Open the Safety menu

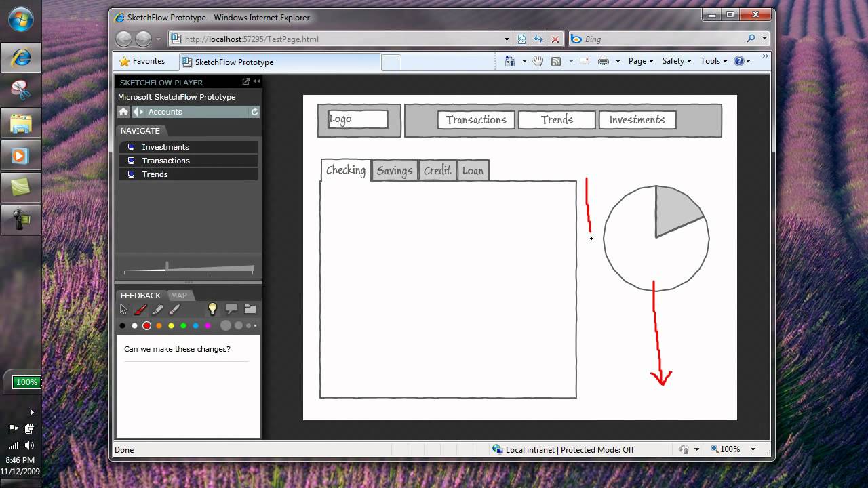pos(677,61)
